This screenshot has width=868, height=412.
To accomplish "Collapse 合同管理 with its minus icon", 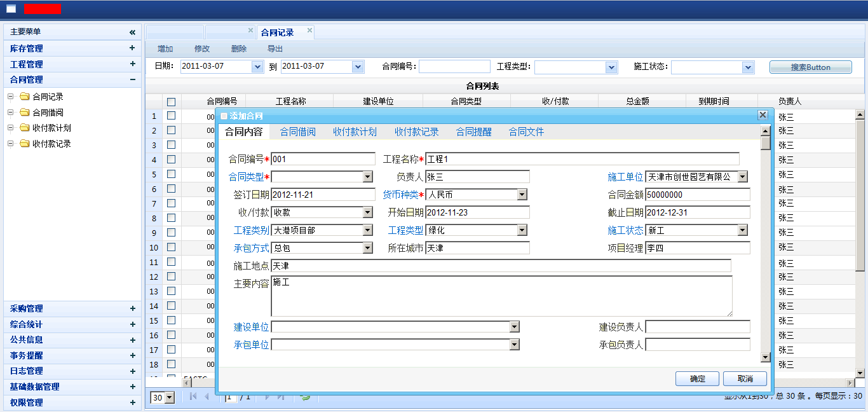I will [132, 79].
